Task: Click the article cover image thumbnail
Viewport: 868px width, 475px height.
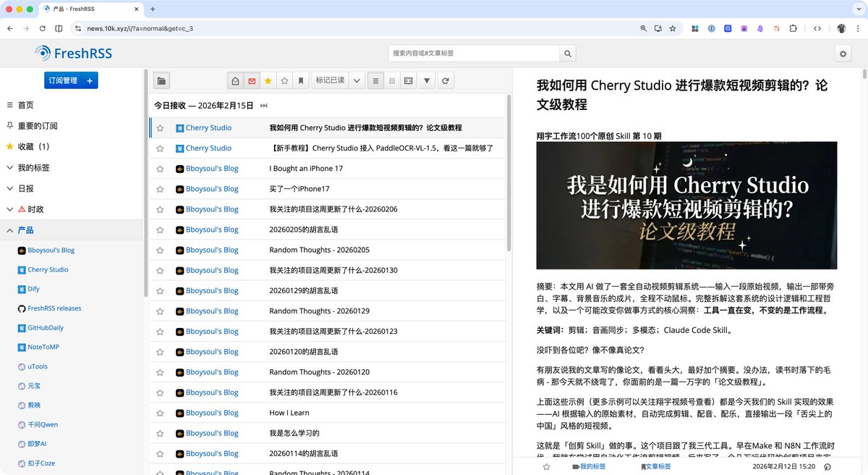Action: (686, 205)
